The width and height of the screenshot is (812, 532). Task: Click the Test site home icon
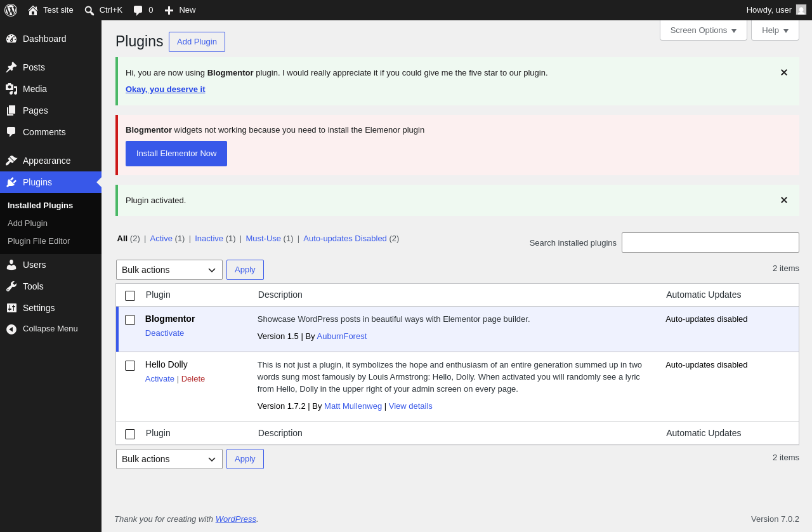click(33, 10)
